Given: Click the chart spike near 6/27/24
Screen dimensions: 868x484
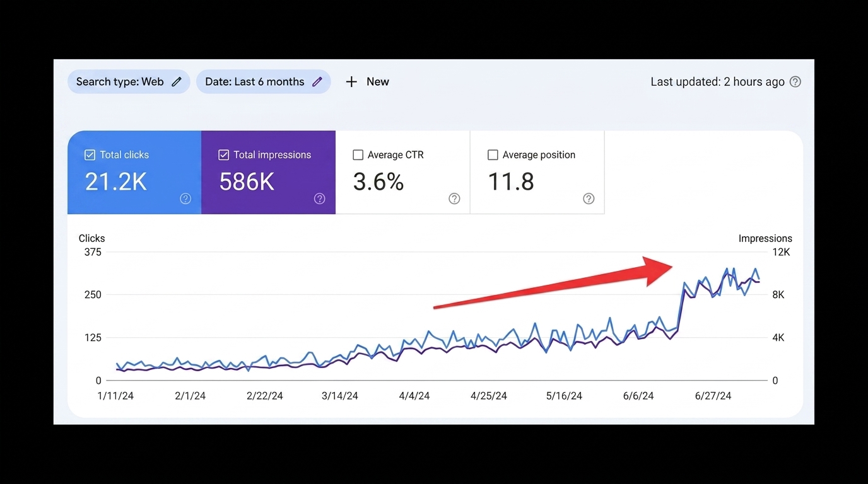Looking at the screenshot, I should (727, 269).
